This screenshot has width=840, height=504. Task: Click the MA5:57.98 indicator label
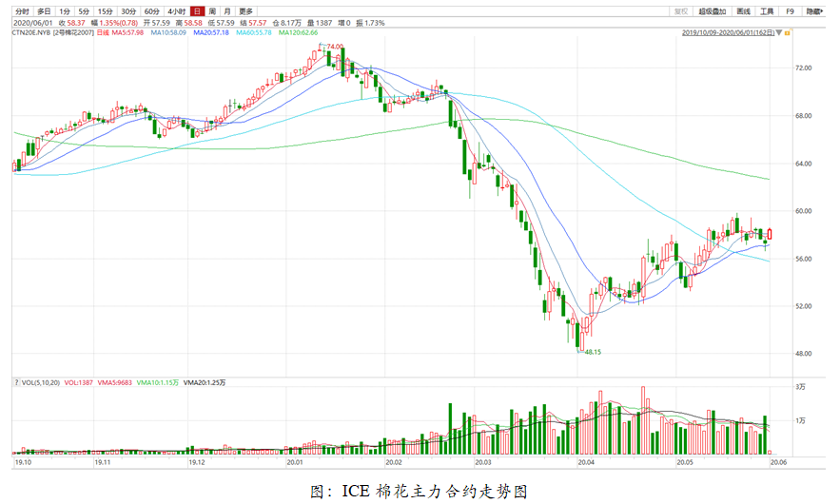(x=127, y=32)
